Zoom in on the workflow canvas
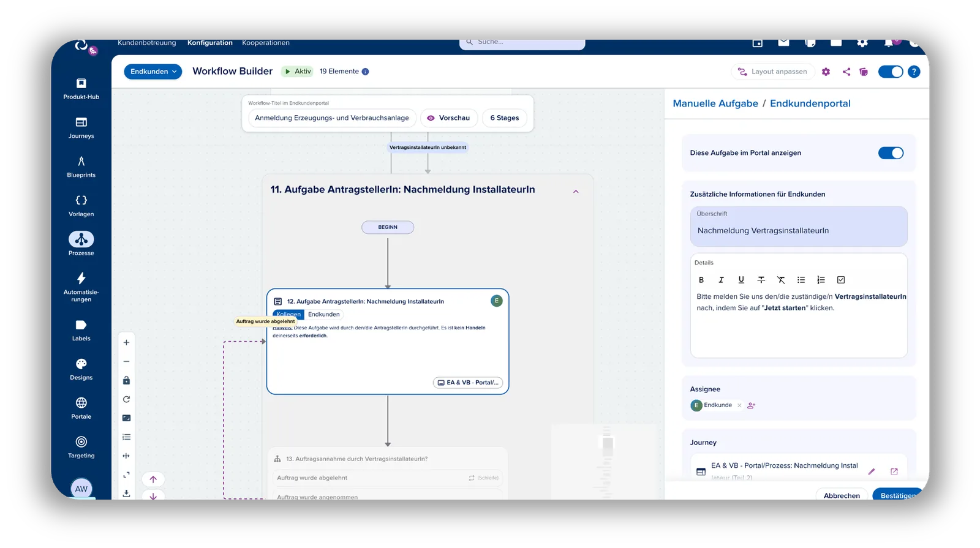Screen dimensions: 980x548 (x=126, y=343)
